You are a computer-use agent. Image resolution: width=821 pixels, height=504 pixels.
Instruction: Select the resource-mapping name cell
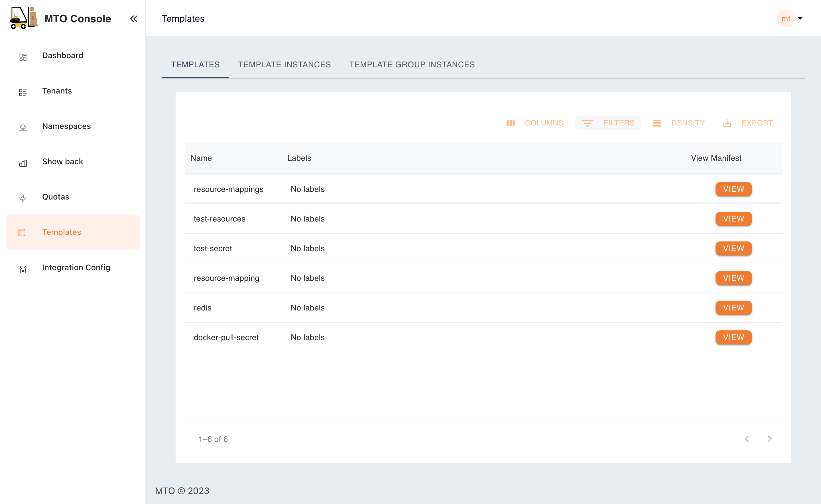coord(226,278)
